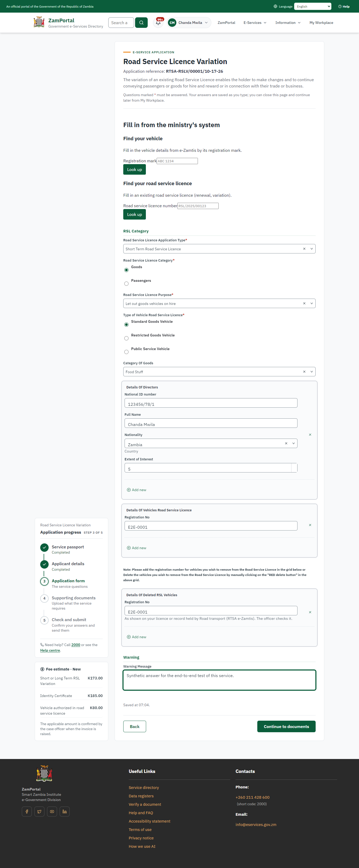Open the Facebook icon in footer
The width and height of the screenshot is (359, 868).
(27, 811)
